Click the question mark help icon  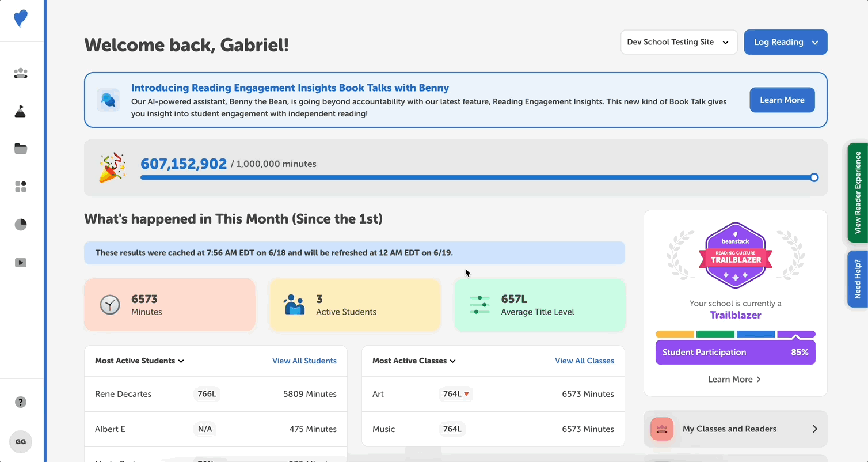point(21,402)
